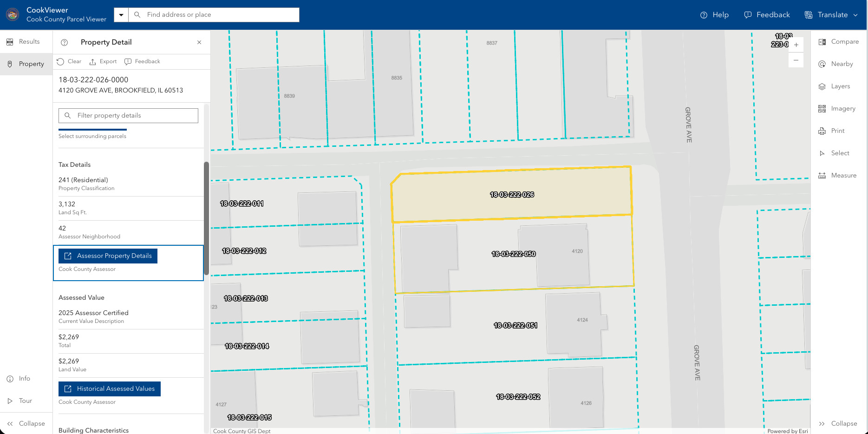Activate the Measure tool
868x434 pixels.
pyautogui.click(x=837, y=176)
